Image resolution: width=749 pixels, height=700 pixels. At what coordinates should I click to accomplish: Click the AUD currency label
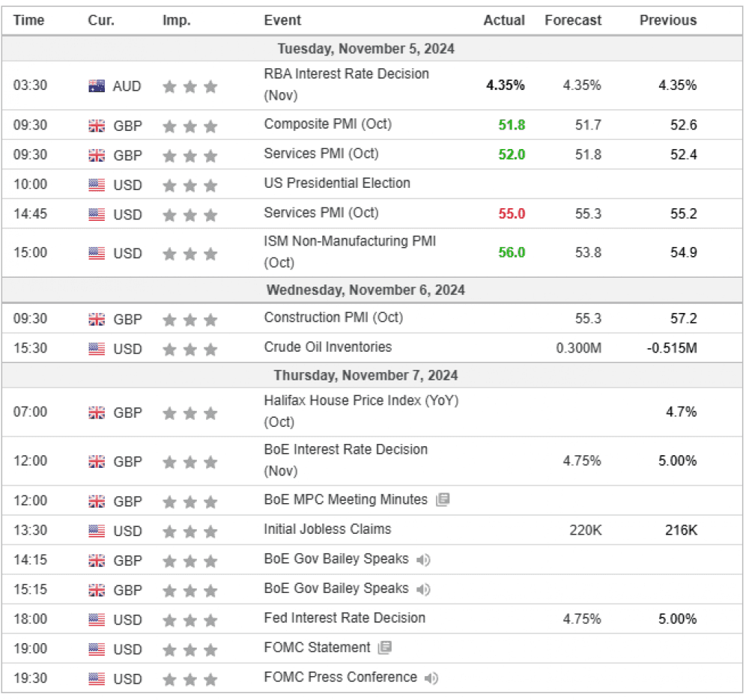coord(127,86)
